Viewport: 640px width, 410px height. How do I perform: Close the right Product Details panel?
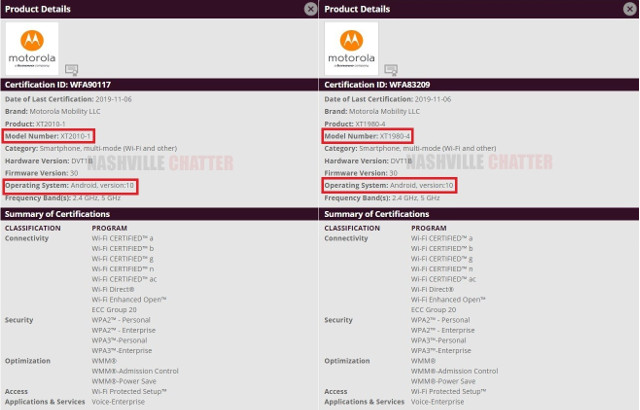click(x=630, y=9)
